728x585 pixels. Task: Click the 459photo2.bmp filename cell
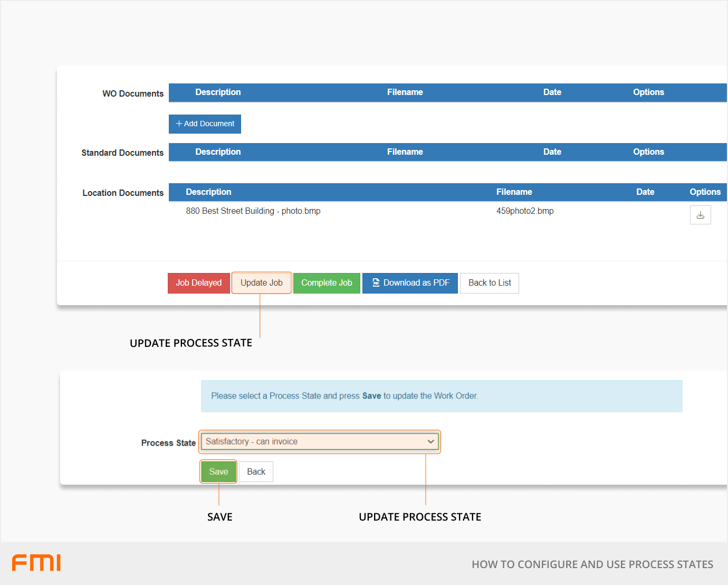(x=525, y=211)
